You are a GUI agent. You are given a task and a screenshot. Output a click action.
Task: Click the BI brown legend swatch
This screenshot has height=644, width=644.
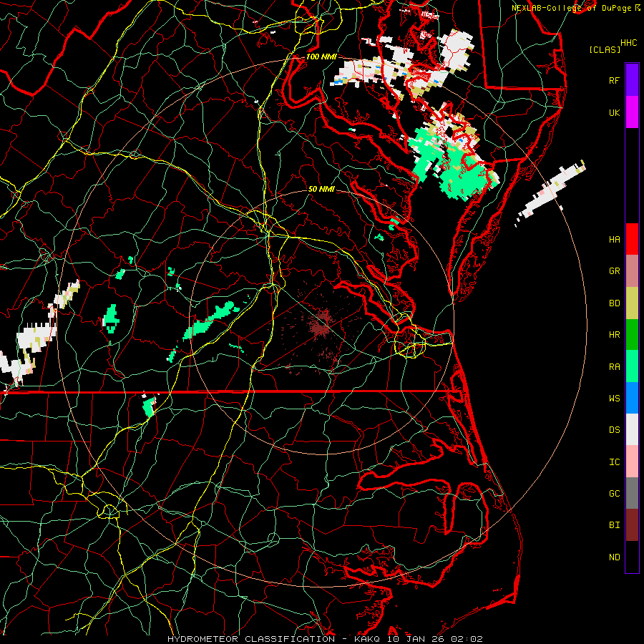coord(632,525)
